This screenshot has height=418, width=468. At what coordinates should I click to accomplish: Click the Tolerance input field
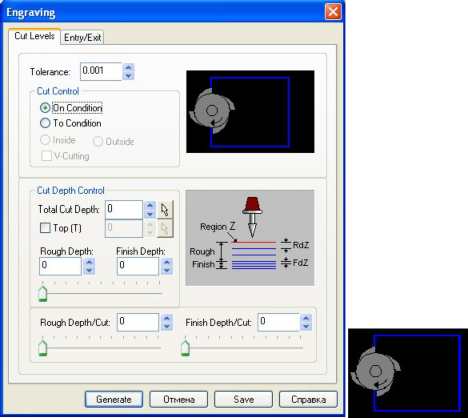pyautogui.click(x=101, y=71)
